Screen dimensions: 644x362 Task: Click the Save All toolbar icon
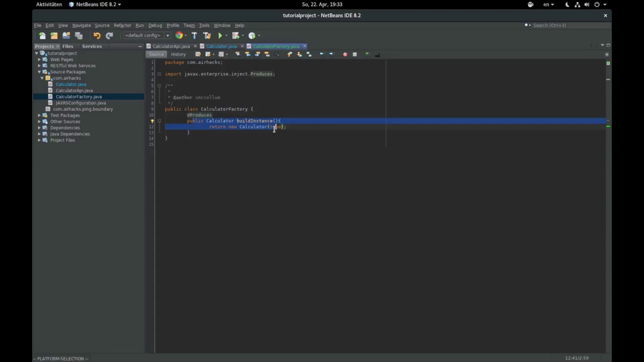click(x=78, y=36)
